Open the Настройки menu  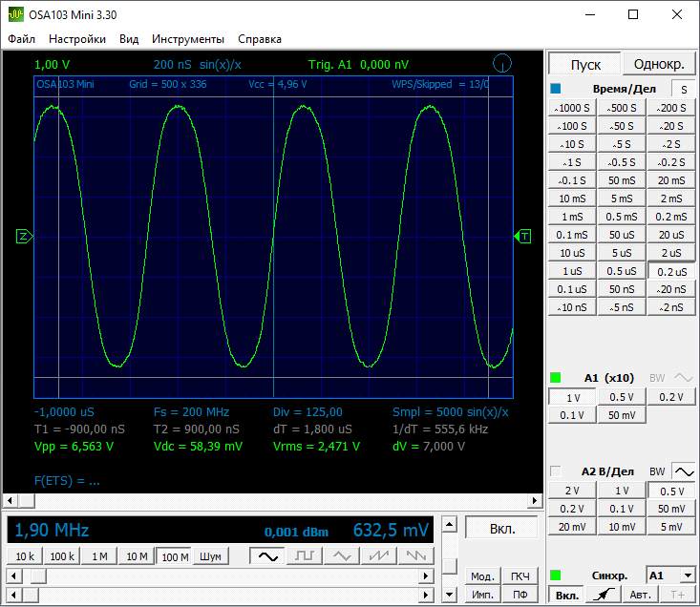[x=77, y=39]
